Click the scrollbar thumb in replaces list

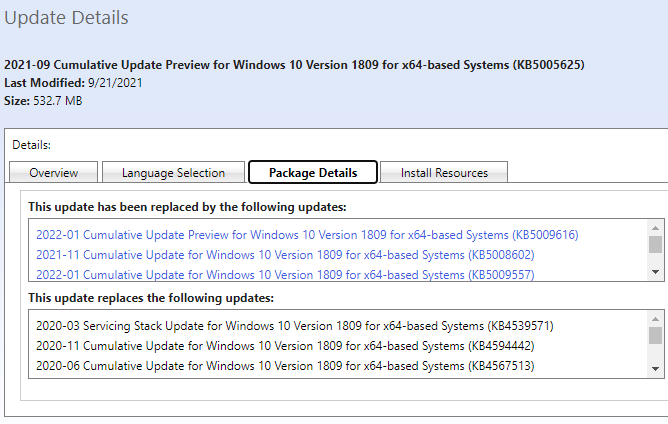656,335
